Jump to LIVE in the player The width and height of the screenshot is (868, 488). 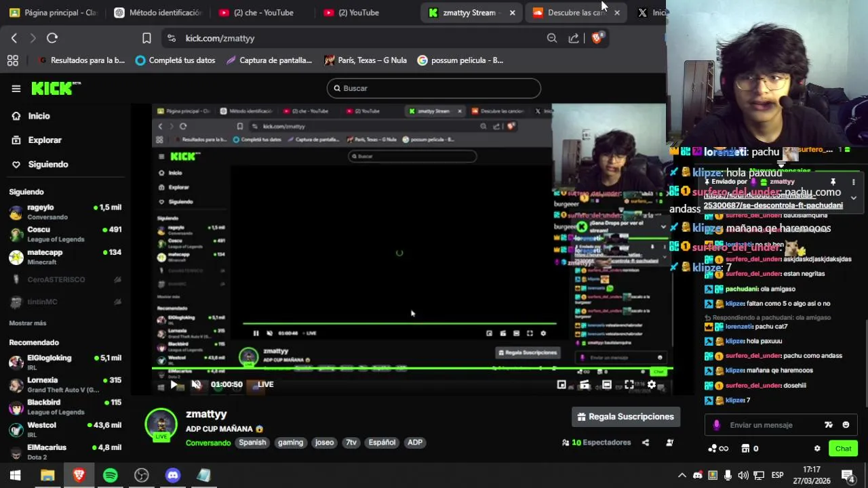(x=265, y=384)
